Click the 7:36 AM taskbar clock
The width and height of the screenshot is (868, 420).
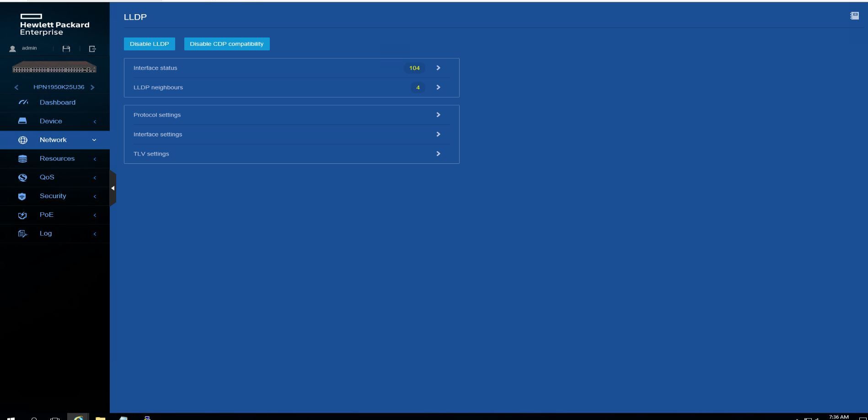(839, 417)
